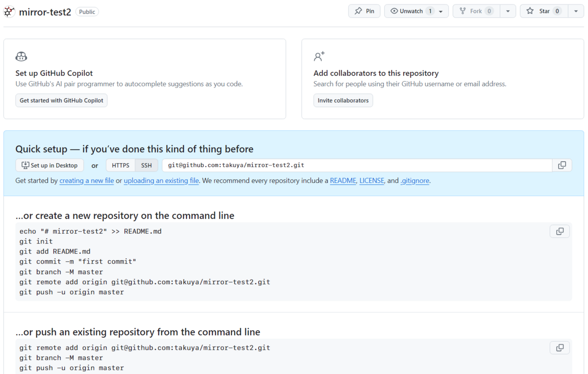Click the mirror-test2 repository avatar icon
This screenshot has height=374, width=588.
click(9, 12)
